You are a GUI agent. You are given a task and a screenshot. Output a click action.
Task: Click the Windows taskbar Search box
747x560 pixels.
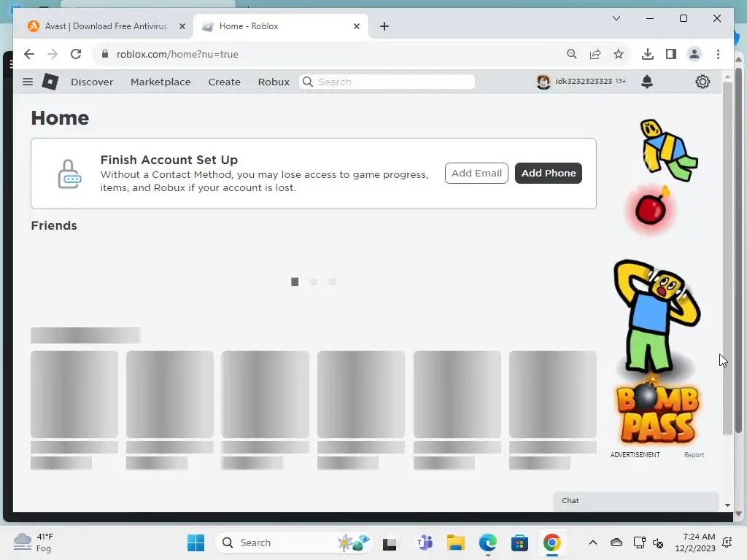click(x=293, y=542)
